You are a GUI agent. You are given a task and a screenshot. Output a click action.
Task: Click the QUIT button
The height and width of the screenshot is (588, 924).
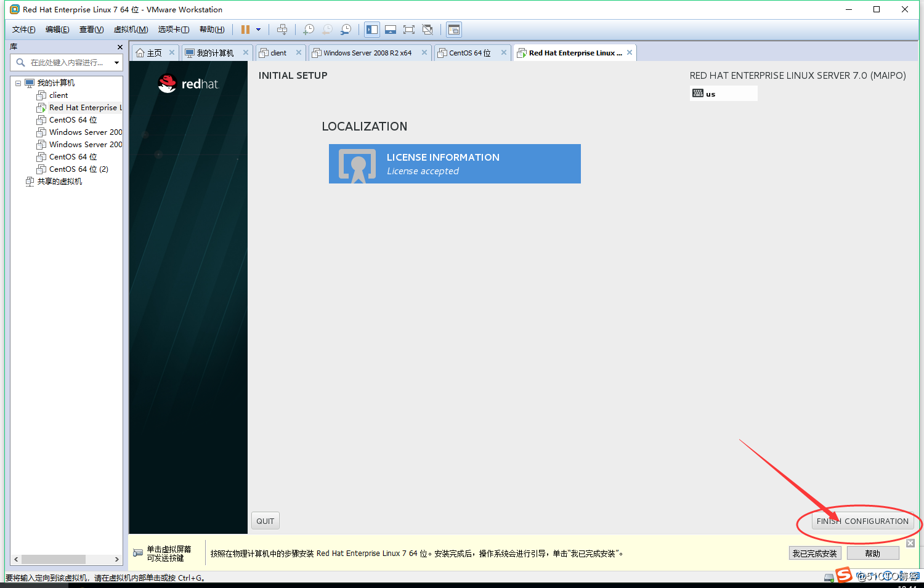[x=265, y=521]
